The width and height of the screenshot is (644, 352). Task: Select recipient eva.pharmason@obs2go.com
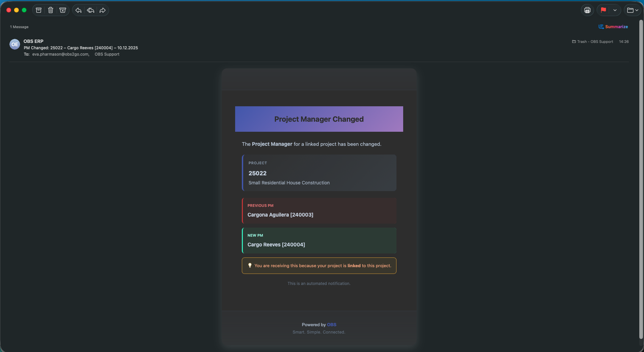(60, 54)
